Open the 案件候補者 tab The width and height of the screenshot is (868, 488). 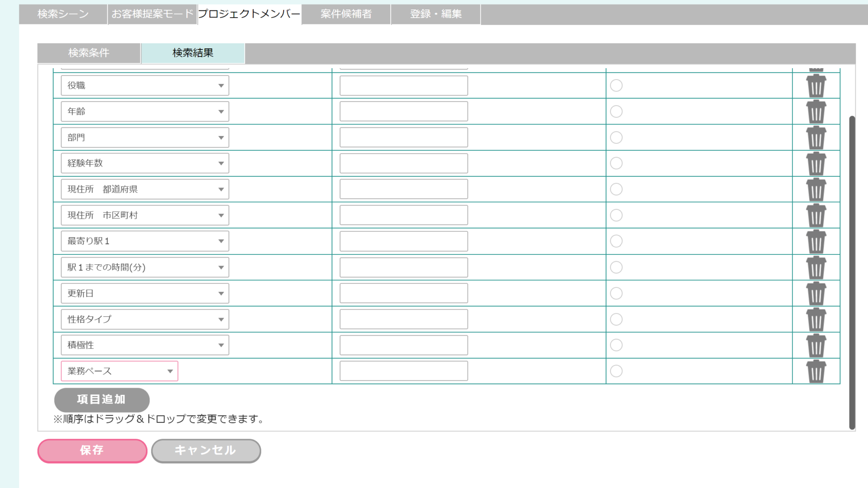[x=346, y=14]
